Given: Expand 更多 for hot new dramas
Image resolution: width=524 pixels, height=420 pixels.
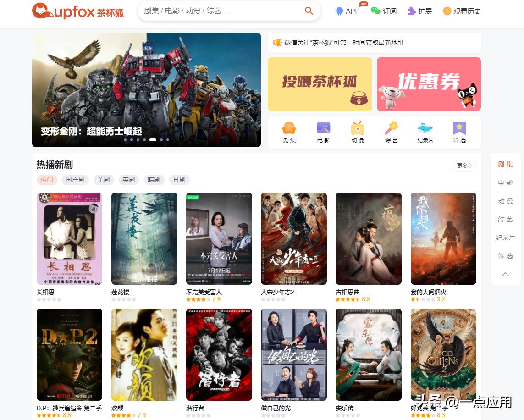Looking at the screenshot, I should [464, 166].
